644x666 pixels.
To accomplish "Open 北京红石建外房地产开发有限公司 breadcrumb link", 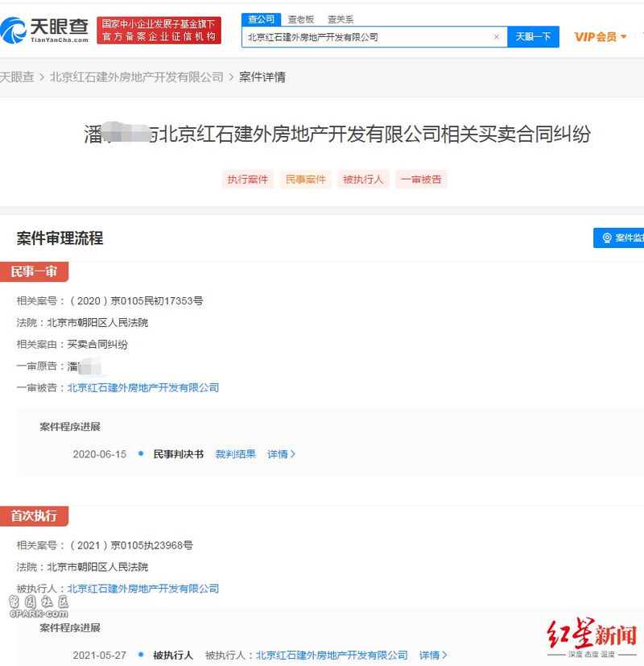I will [x=137, y=77].
